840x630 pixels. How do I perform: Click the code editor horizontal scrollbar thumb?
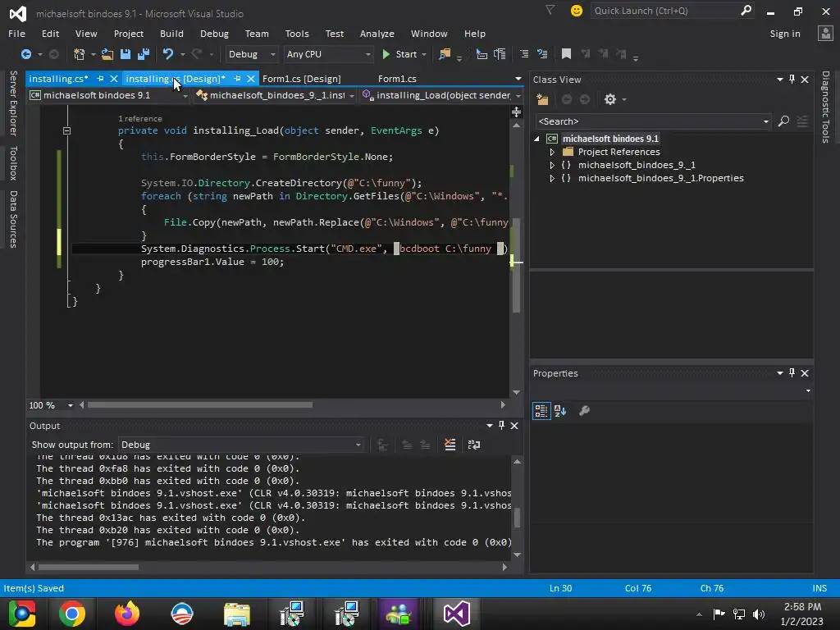pyautogui.click(x=200, y=405)
